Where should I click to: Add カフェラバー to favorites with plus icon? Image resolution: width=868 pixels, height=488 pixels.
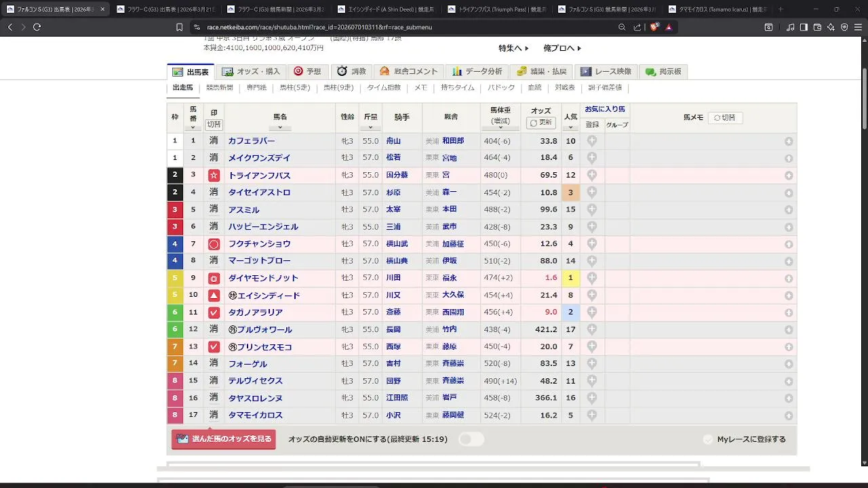click(591, 141)
